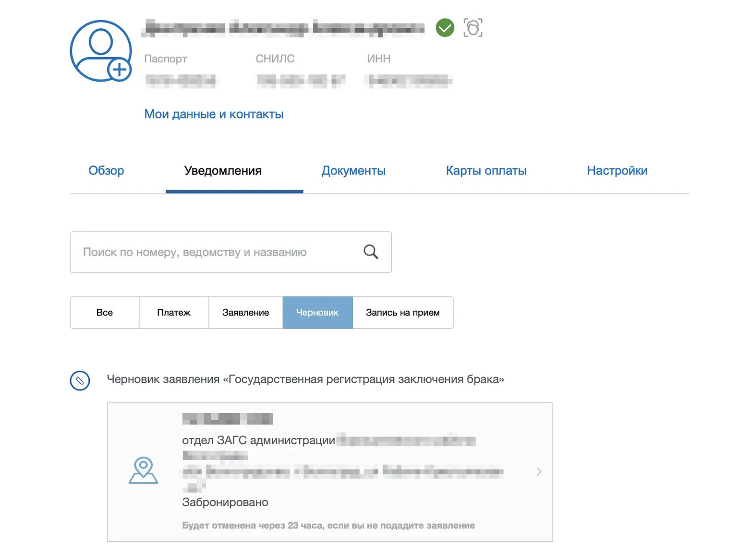The height and width of the screenshot is (560, 750).
Task: Click the green verified checkmark icon
Action: point(445,28)
